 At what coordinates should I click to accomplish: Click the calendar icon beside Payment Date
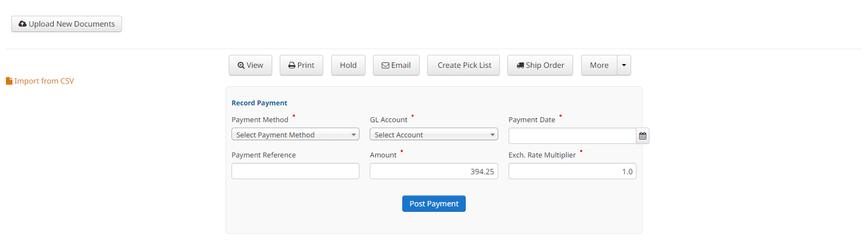coord(642,136)
